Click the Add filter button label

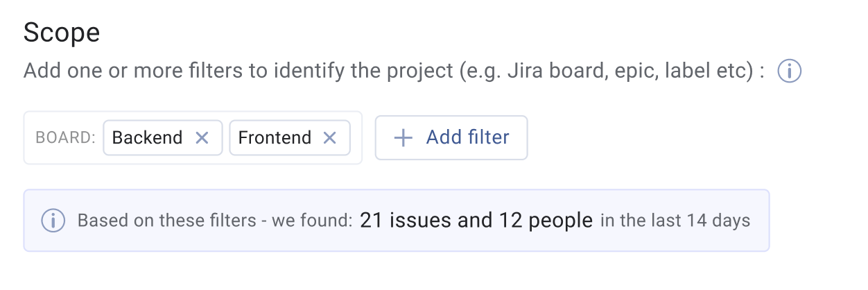(468, 137)
